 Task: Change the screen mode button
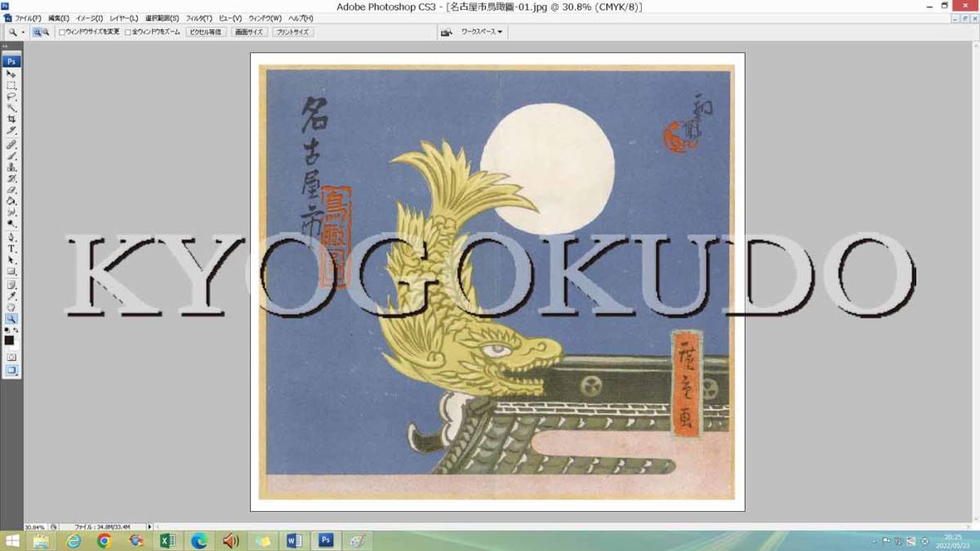click(11, 370)
